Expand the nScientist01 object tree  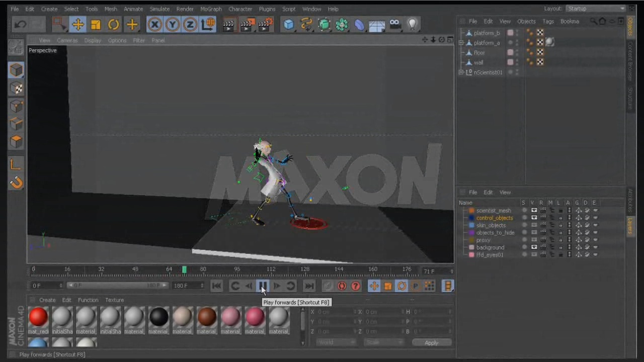click(x=461, y=72)
